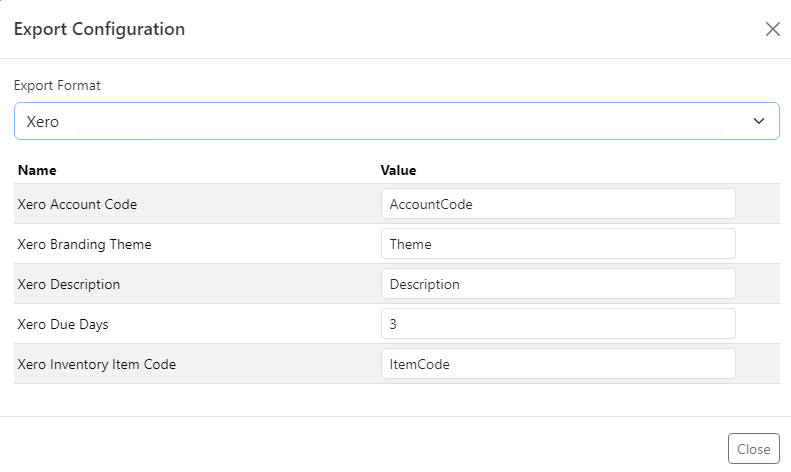This screenshot has height=472, width=791.
Task: Click the Xero Due Days row label
Action: (x=63, y=324)
